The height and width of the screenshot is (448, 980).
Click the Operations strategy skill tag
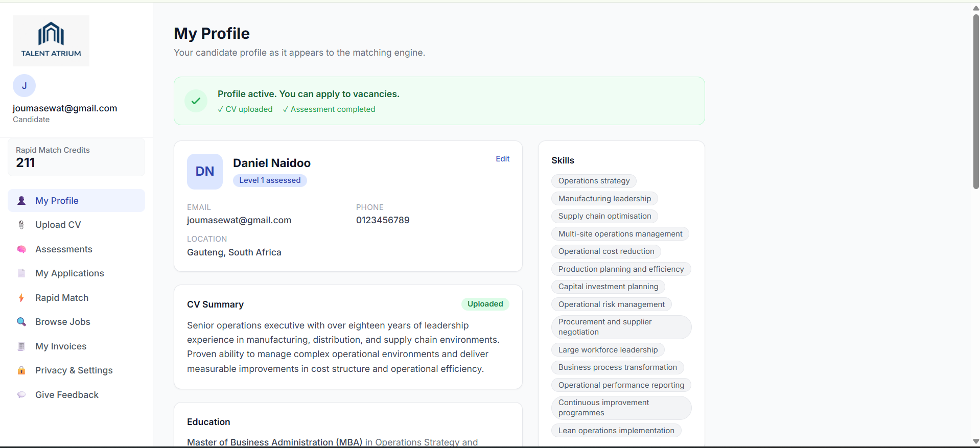(x=594, y=181)
